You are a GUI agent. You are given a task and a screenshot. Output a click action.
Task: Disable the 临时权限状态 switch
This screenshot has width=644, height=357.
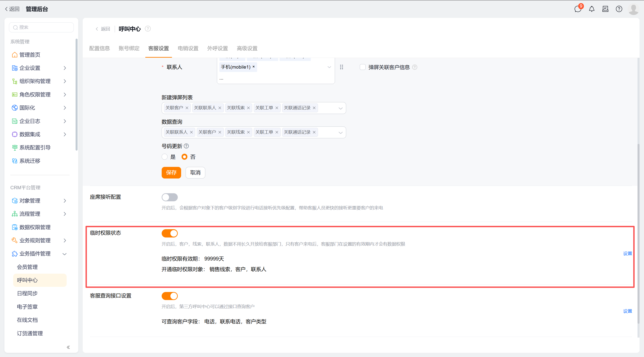pos(169,233)
